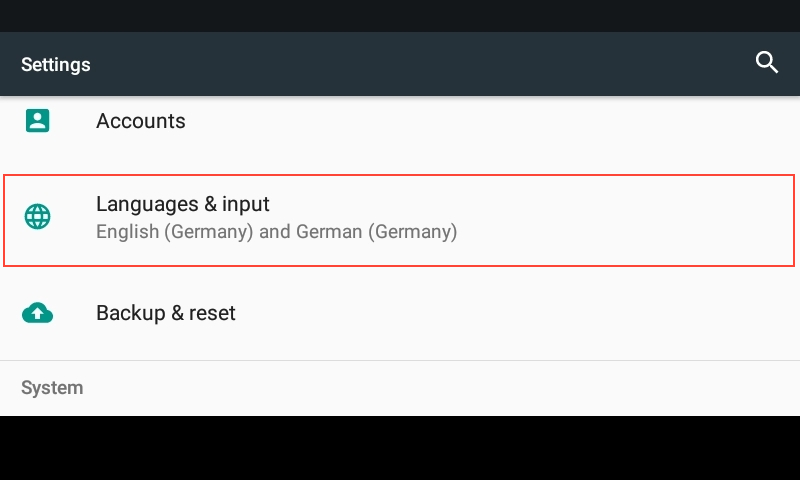Click the Backup & reset cloud icon

point(37,313)
